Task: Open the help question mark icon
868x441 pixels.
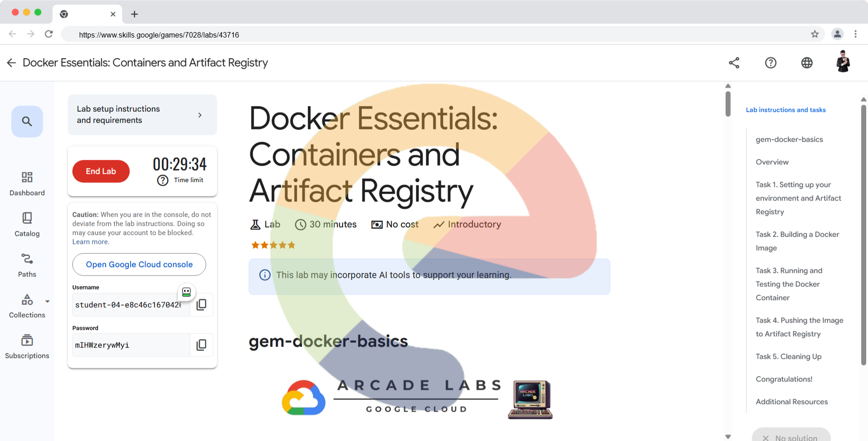Action: coord(771,63)
